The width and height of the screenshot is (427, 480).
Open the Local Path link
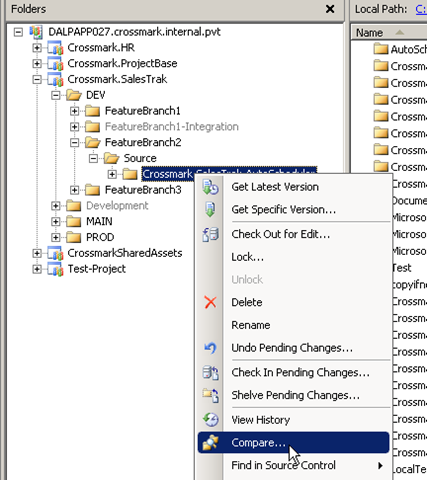point(421,9)
